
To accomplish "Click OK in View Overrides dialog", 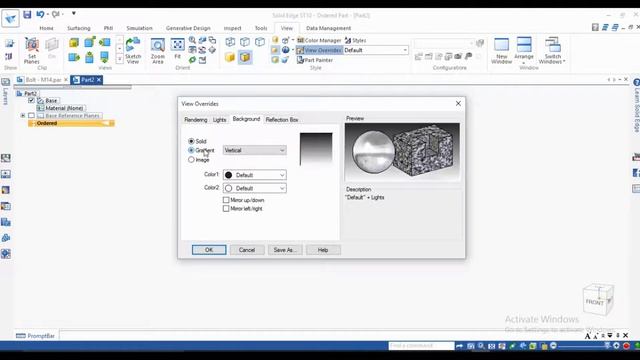I will tap(209, 250).
